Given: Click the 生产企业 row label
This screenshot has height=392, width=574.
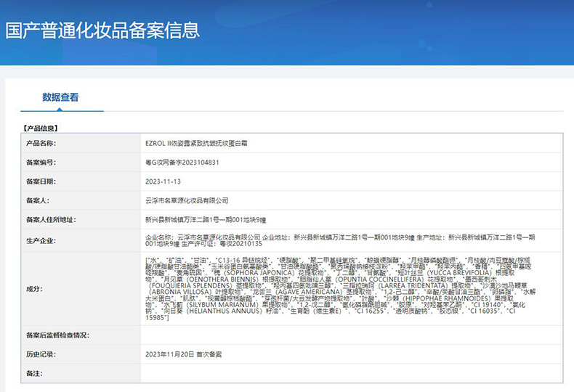Looking at the screenshot, I should (41, 240).
